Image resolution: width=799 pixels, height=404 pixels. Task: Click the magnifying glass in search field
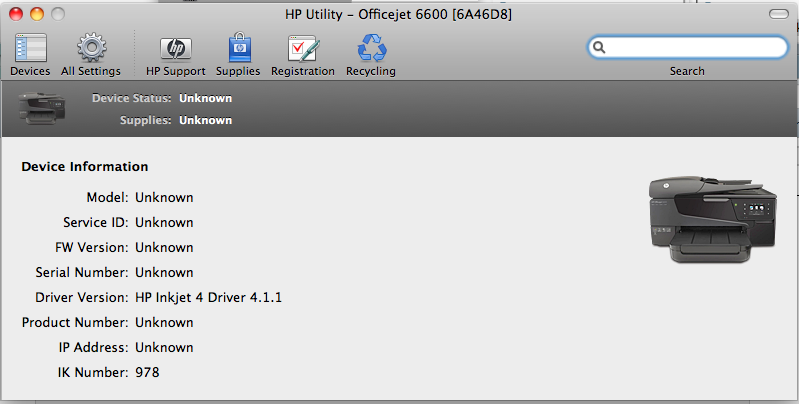point(599,47)
